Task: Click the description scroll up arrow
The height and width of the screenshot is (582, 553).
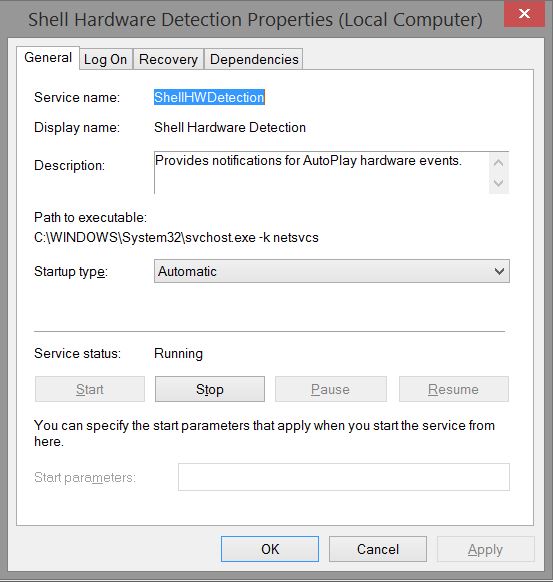Action: tap(499, 163)
